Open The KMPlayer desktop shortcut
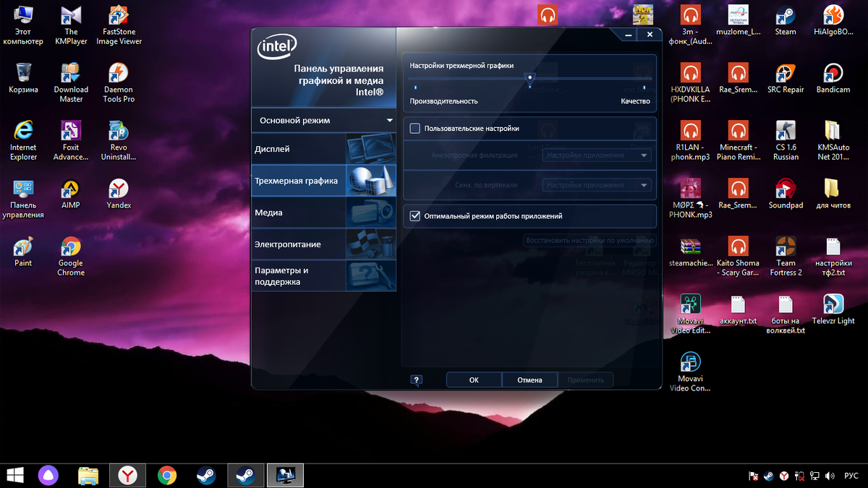The image size is (868, 488). (71, 25)
